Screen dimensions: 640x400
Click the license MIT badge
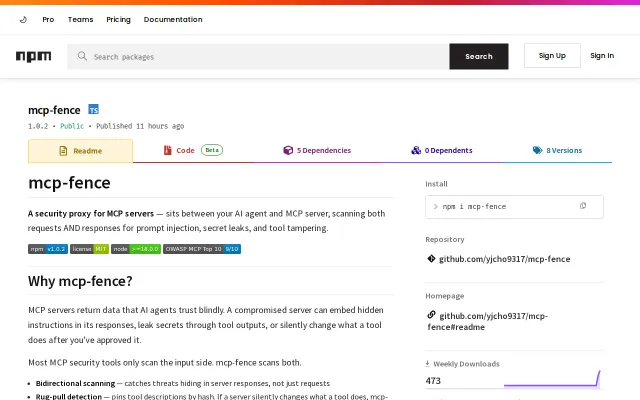click(89, 249)
